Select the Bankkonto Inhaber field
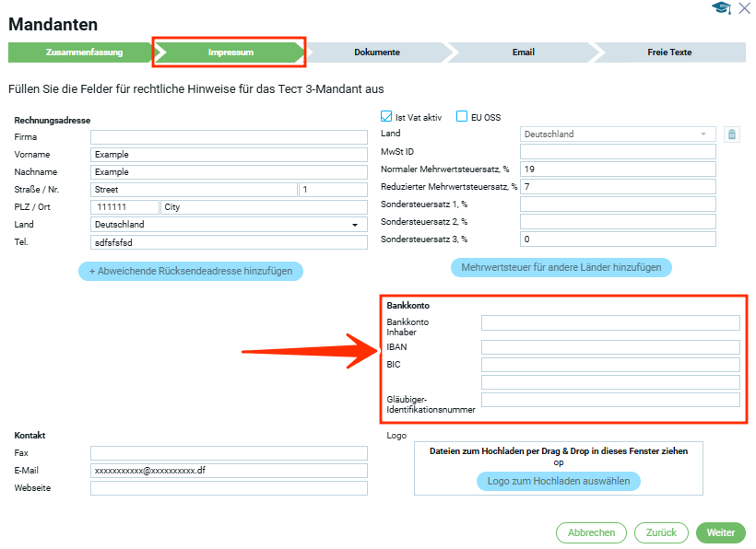The width and height of the screenshot is (756, 549). pyautogui.click(x=610, y=322)
